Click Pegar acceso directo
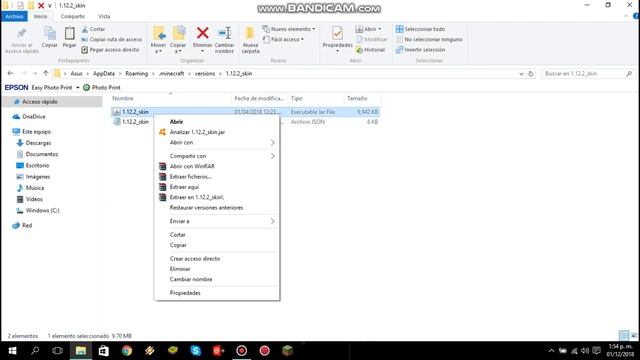 tap(110, 50)
